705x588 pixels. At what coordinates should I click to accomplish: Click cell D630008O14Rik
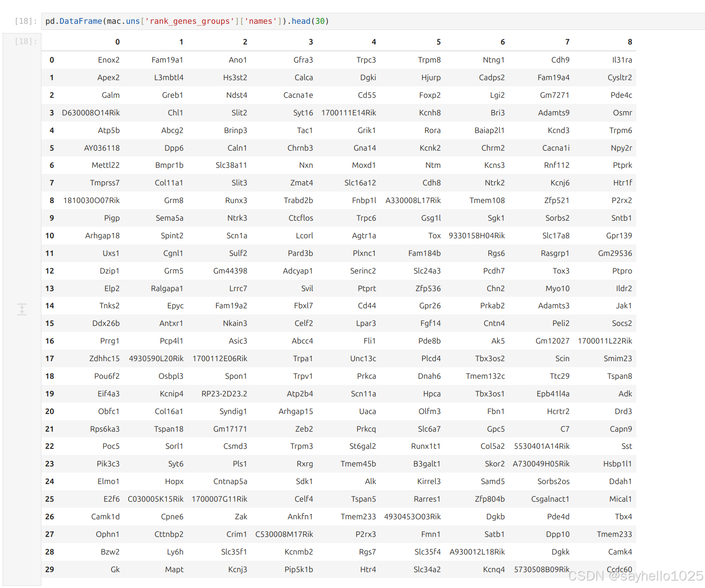(x=91, y=113)
